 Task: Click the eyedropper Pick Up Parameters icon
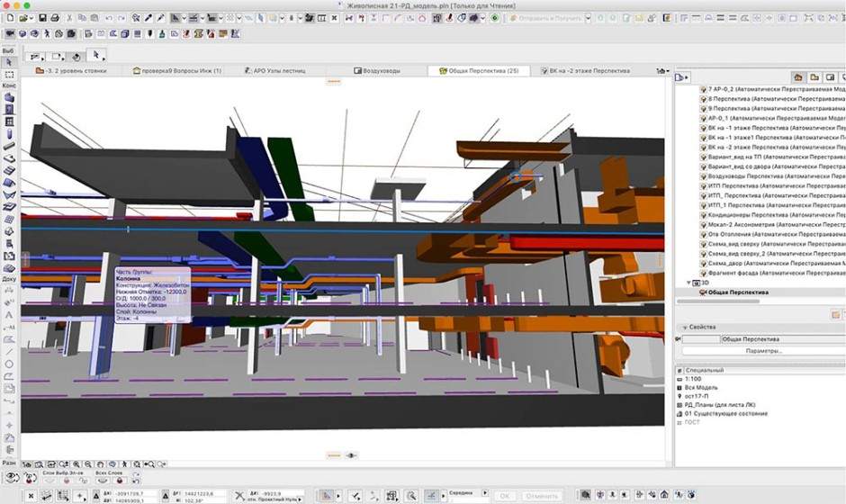point(148,18)
